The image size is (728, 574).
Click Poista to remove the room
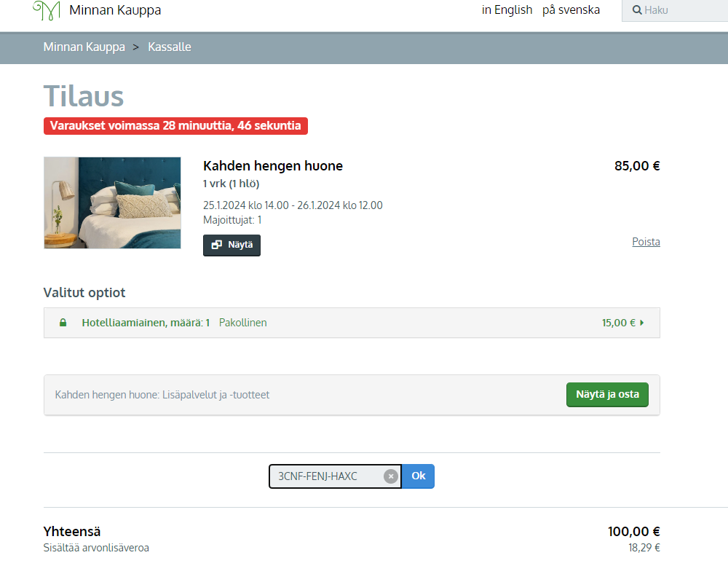(646, 242)
